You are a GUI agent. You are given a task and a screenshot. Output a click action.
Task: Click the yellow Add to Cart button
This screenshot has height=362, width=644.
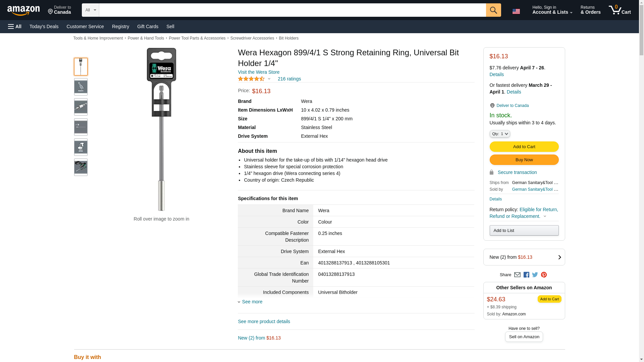(524, 147)
